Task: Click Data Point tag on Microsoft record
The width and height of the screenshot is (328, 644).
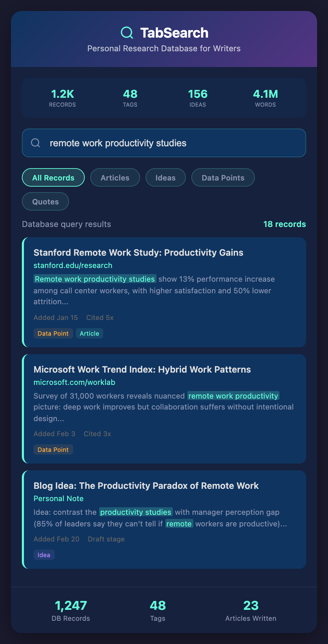Action: tap(53, 450)
